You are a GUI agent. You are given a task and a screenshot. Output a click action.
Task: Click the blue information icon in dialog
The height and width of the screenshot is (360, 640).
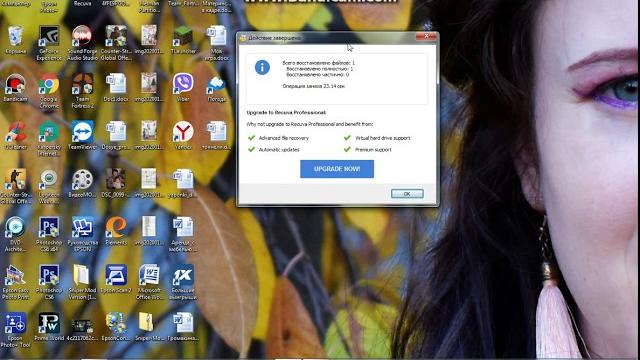[x=262, y=67]
